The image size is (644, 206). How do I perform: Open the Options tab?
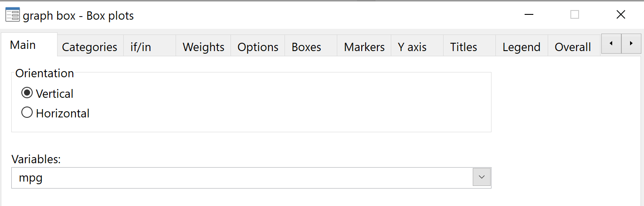coord(258,47)
